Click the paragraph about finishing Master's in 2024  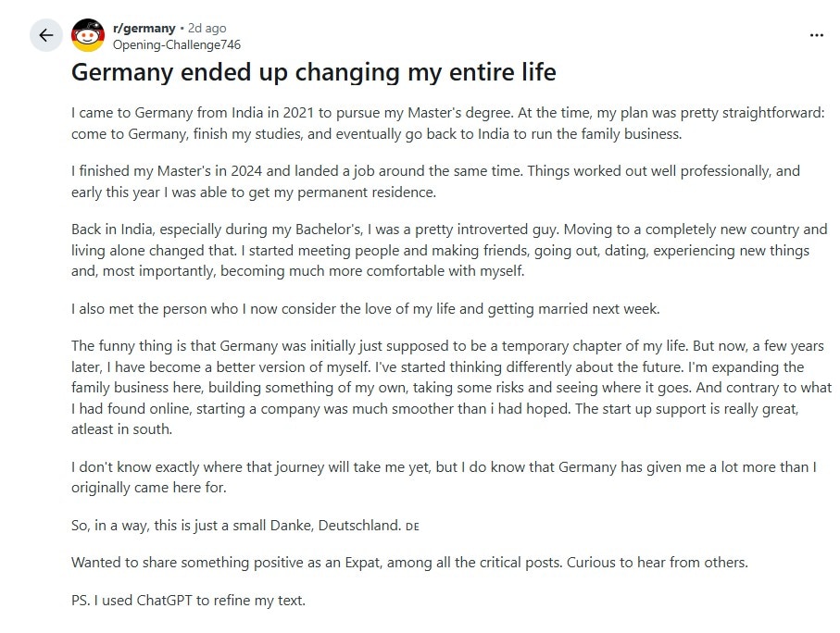tap(435, 181)
